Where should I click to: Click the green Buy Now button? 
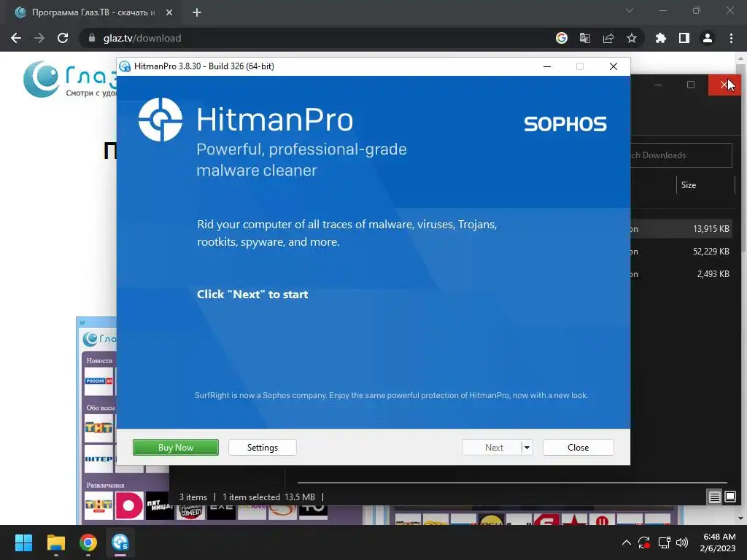[175, 447]
